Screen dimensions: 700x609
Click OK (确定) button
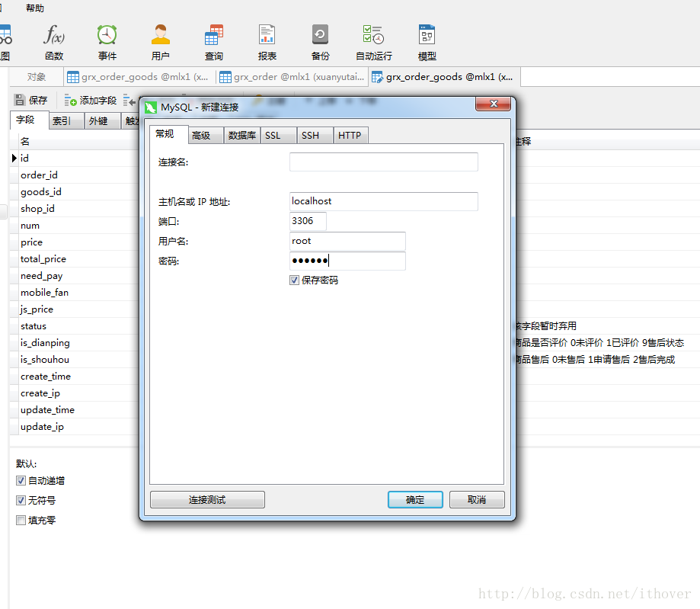coord(415,499)
